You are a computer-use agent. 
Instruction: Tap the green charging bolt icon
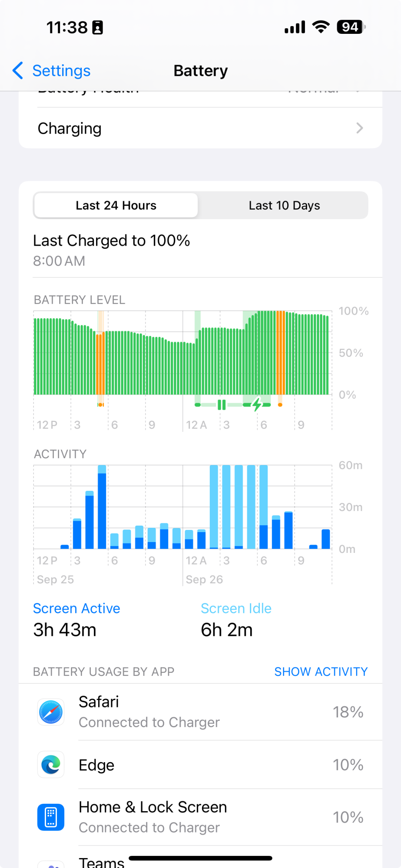[x=257, y=404]
